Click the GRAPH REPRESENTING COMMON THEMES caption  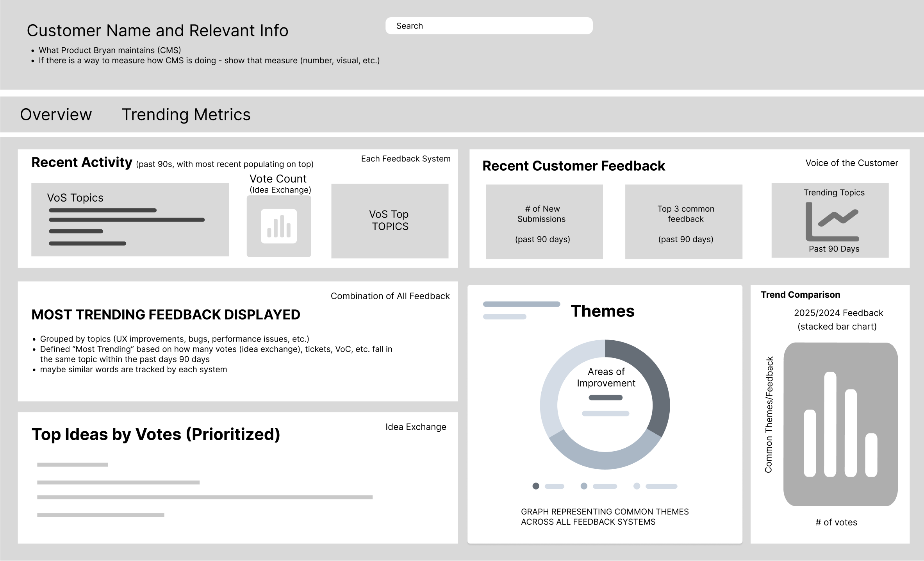pyautogui.click(x=605, y=516)
